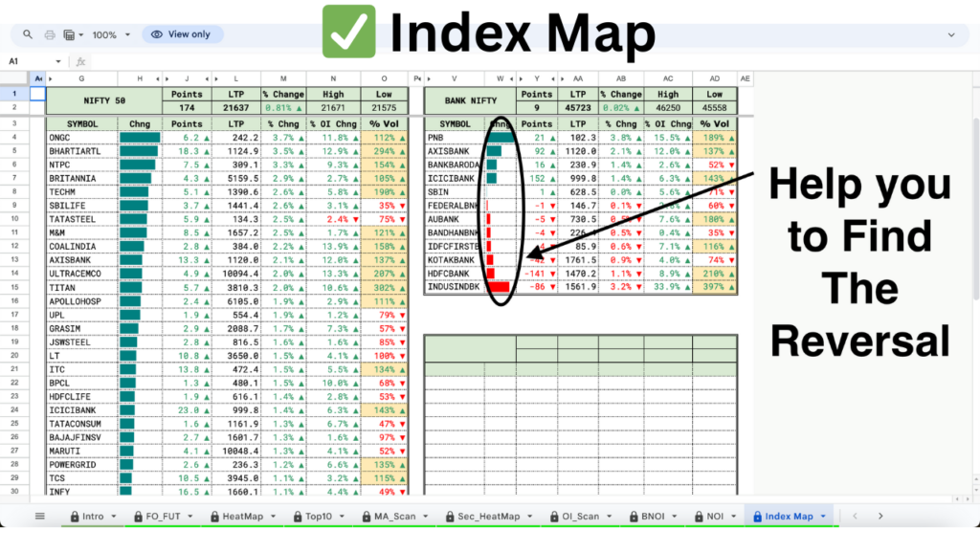The image size is (980, 551).
Task: Click the search magnifier icon in toolbar
Action: click(26, 34)
